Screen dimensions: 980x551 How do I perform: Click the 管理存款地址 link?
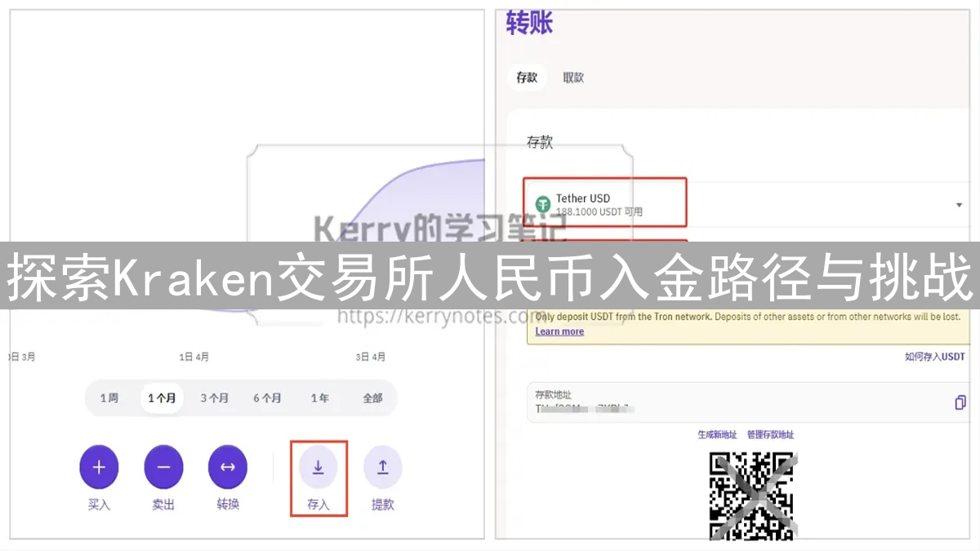[x=770, y=435]
